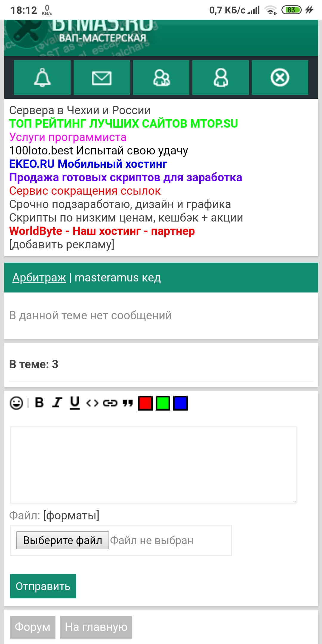The image size is (322, 644).
Task: Open notifications bell icon
Action: pos(42,78)
